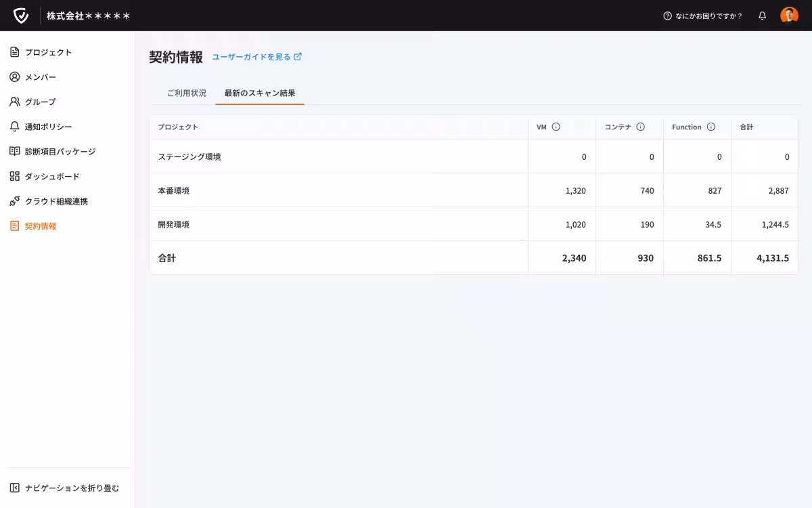Click the Function column info icon
This screenshot has height=508, width=812.
[710, 127]
